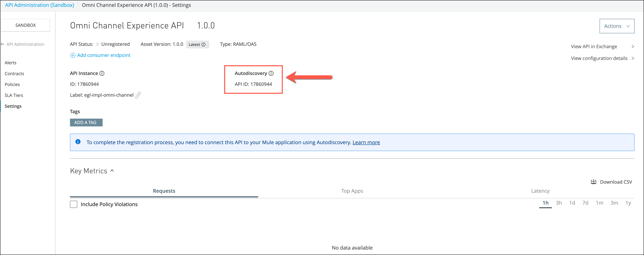The height and width of the screenshot is (255, 644).
Task: Open Policies in the sidebar
Action: (x=12, y=84)
